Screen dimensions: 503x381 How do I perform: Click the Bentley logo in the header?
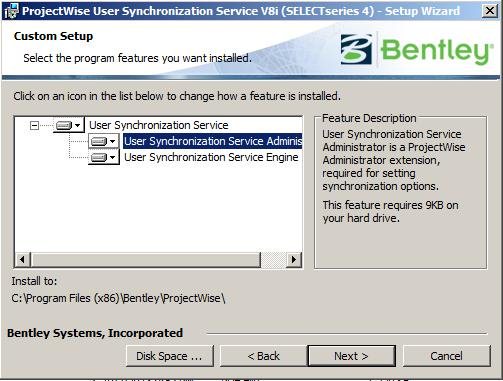coord(417,50)
